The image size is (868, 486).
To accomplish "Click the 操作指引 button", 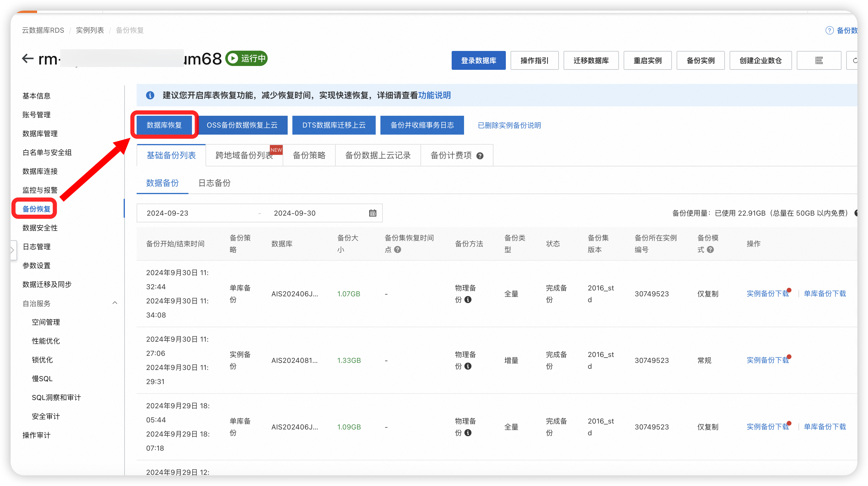I will click(534, 61).
